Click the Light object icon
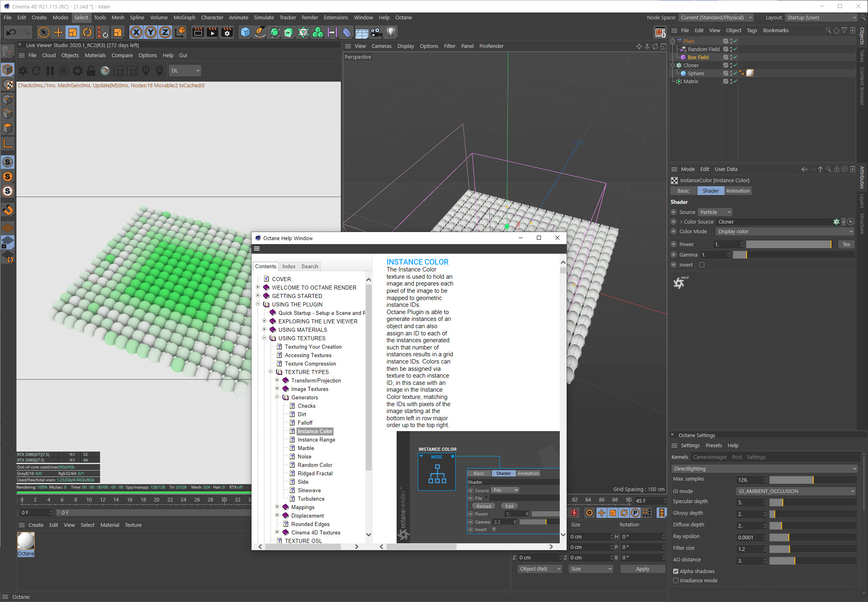868x602 pixels. [x=391, y=33]
